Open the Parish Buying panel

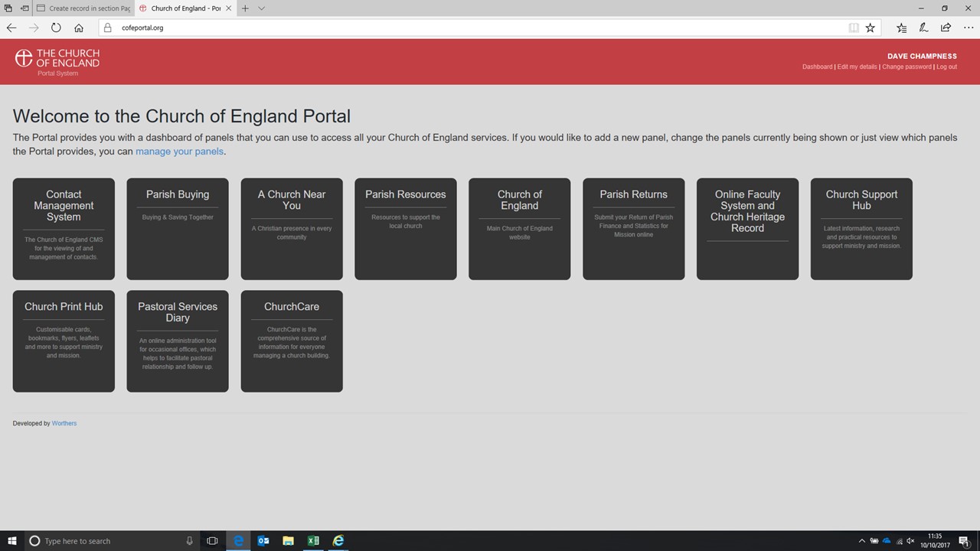click(178, 229)
